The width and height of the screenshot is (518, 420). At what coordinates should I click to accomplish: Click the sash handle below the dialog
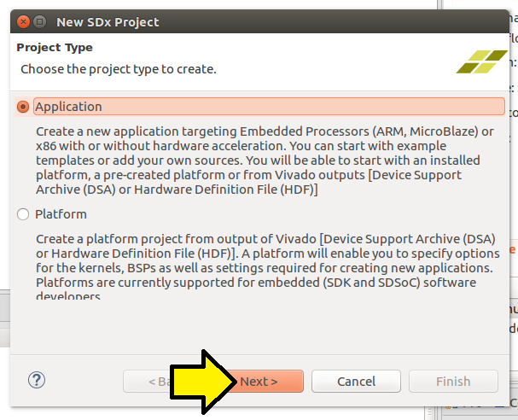tap(429, 412)
